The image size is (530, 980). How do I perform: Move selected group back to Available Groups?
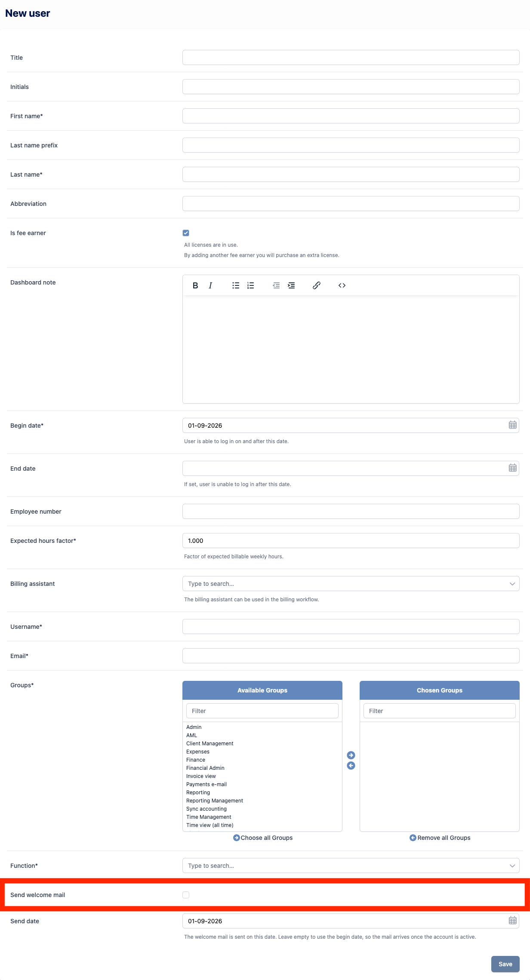[x=351, y=766]
